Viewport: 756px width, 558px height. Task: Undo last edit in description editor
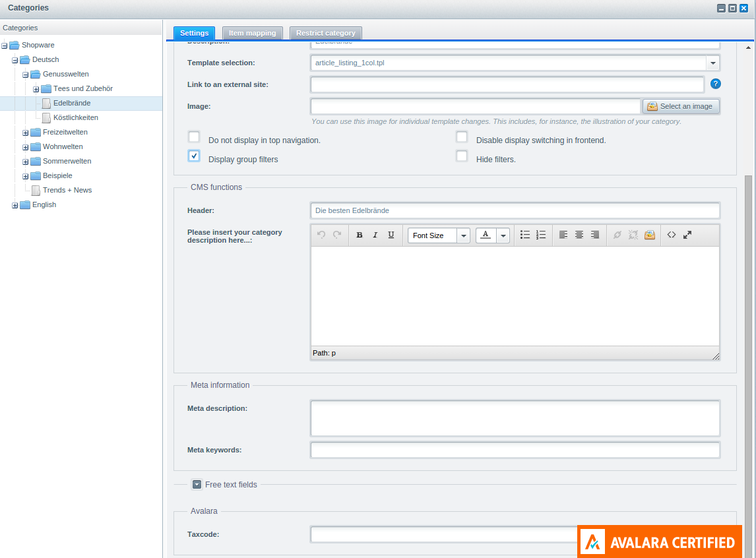(321, 235)
